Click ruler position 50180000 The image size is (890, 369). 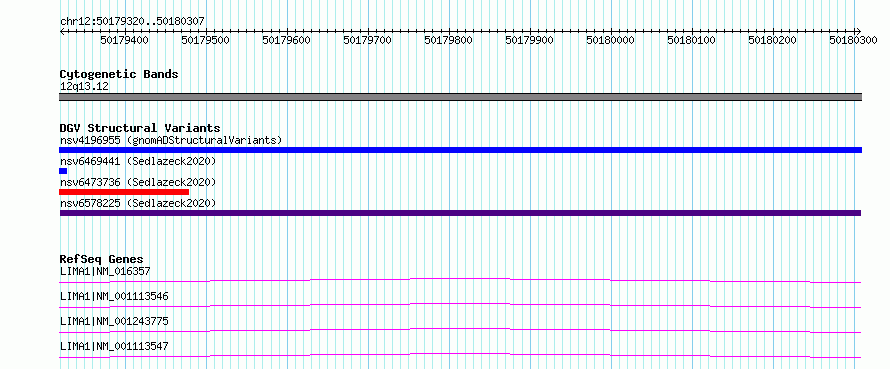click(x=611, y=40)
